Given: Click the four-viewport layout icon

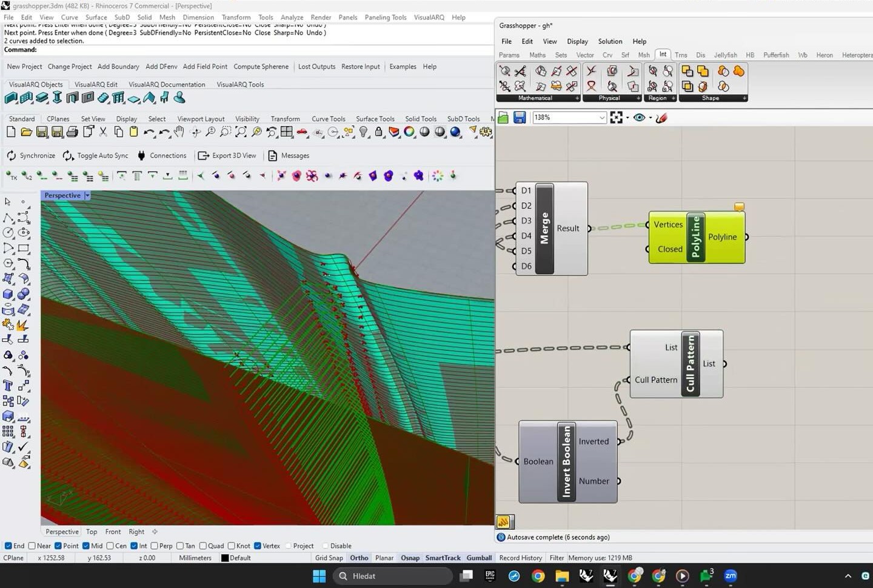Looking at the screenshot, I should point(287,132).
